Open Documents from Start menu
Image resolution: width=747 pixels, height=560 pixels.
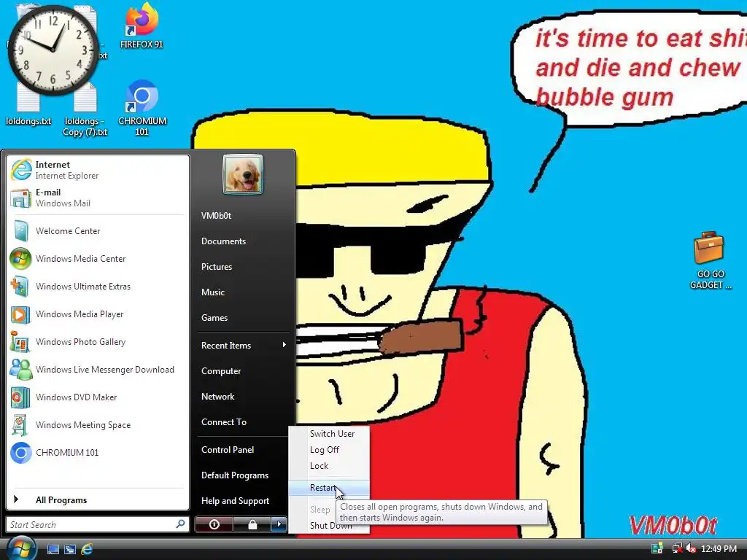[x=244, y=241]
